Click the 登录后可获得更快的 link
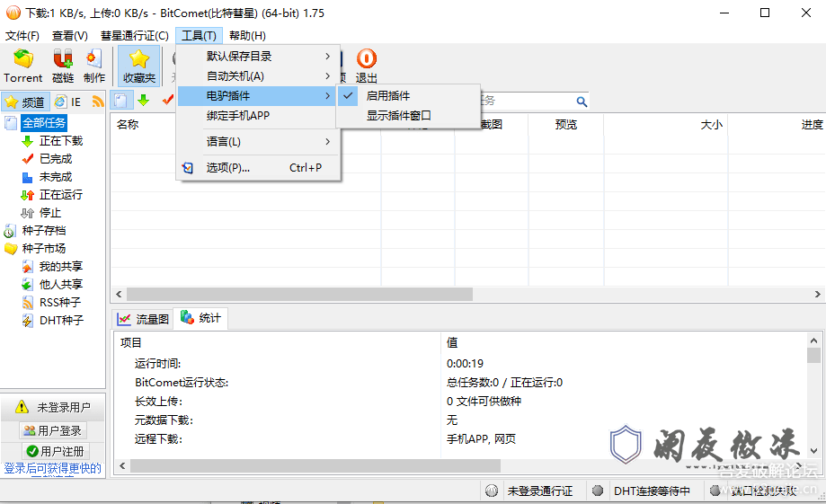Screen dimensions: 826x504 pyautogui.click(x=53, y=468)
